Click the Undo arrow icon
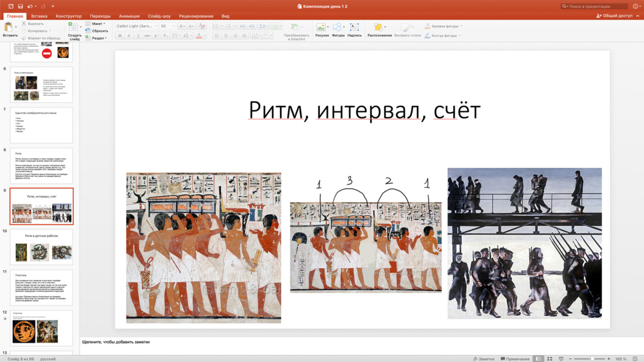The width and height of the screenshot is (644, 362). tap(30, 6)
